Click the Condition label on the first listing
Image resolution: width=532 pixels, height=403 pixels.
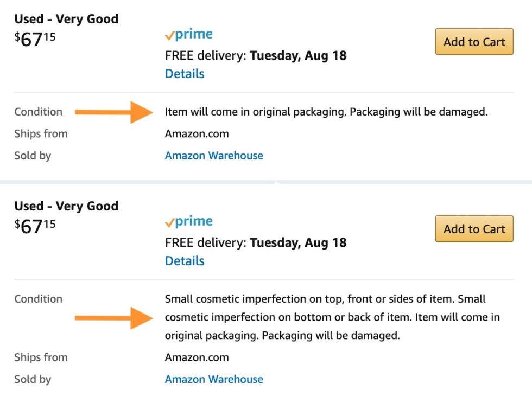[38, 112]
